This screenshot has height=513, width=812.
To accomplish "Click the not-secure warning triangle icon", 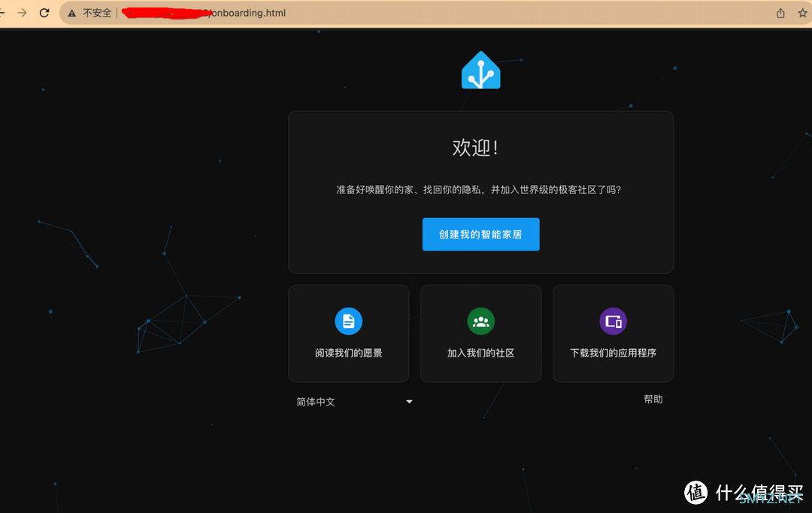I will (x=72, y=14).
